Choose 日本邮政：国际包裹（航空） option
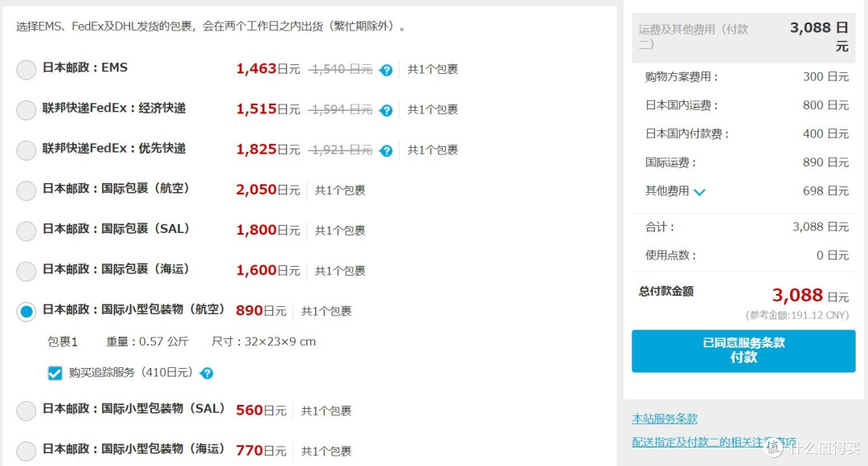The width and height of the screenshot is (868, 466). click(25, 190)
